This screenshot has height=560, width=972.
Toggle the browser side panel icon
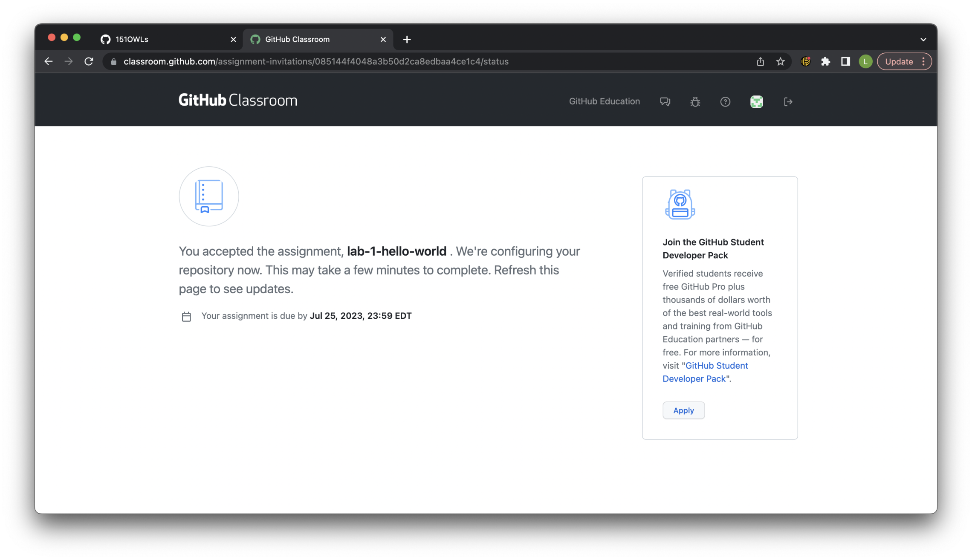[845, 61]
